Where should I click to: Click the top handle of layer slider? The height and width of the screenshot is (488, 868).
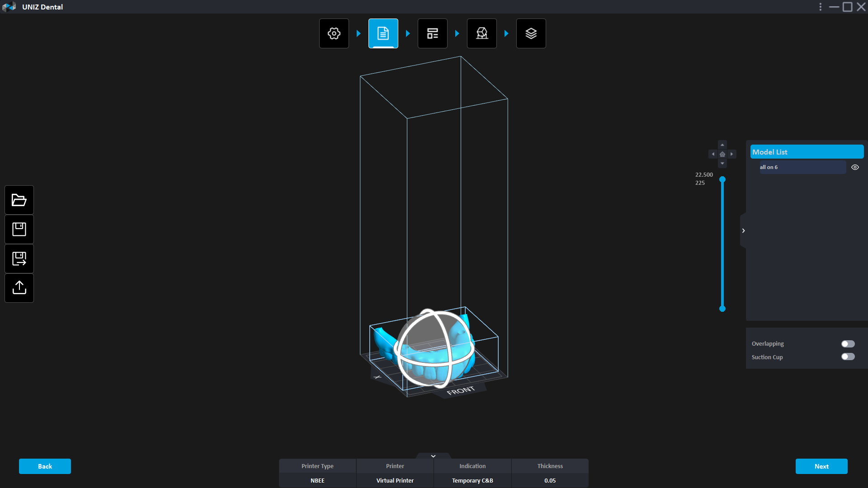pyautogui.click(x=722, y=180)
